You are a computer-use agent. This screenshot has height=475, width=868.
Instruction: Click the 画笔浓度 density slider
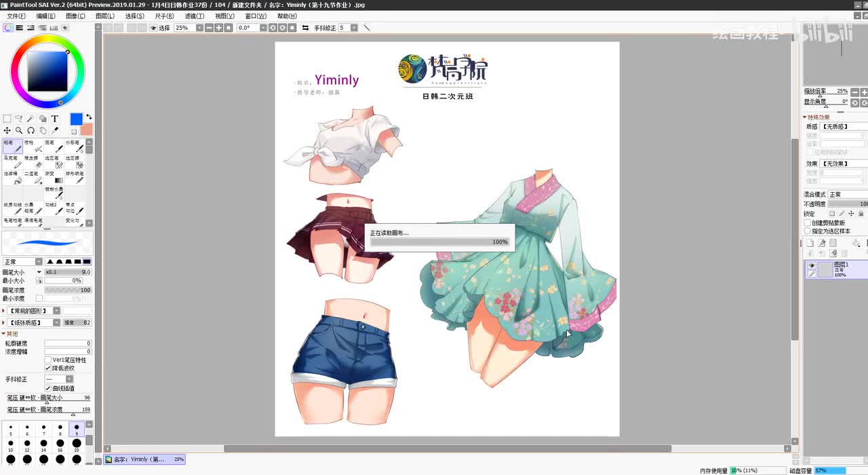pos(68,290)
